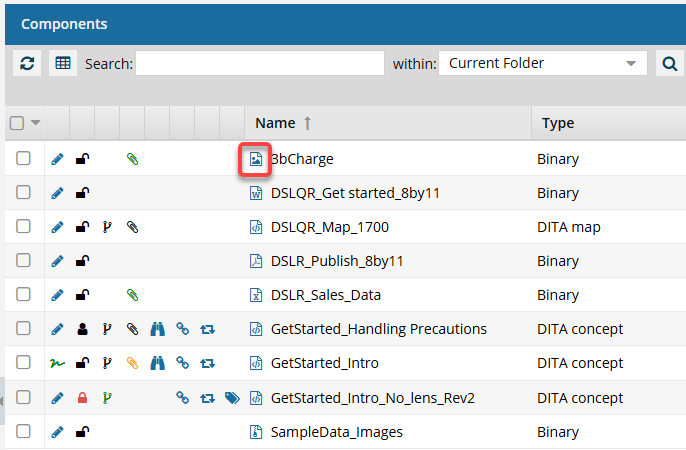Click the link icon on GetStarted_Intro row
This screenshot has height=450, width=686.
[182, 363]
